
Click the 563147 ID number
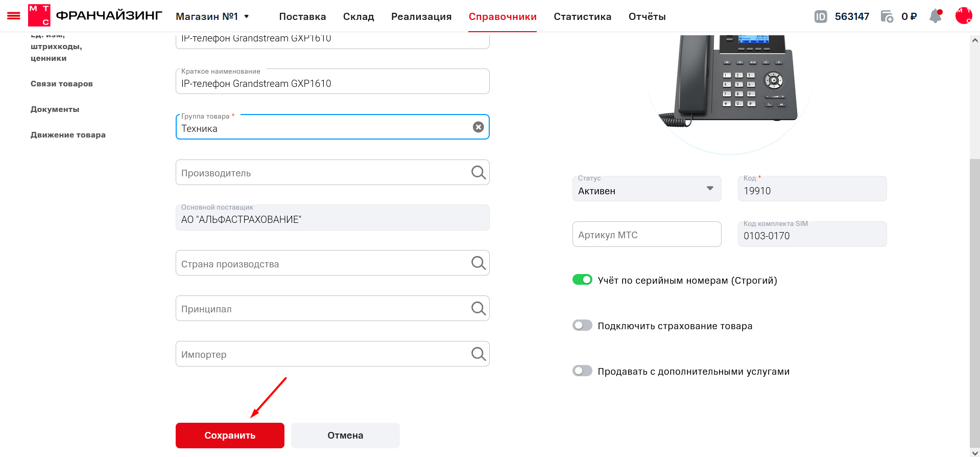(x=852, y=16)
